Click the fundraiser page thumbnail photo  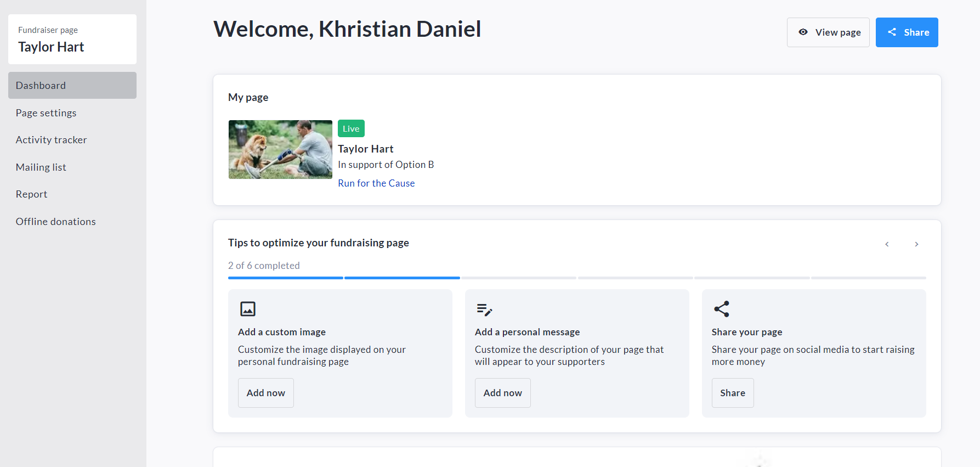pyautogui.click(x=280, y=149)
